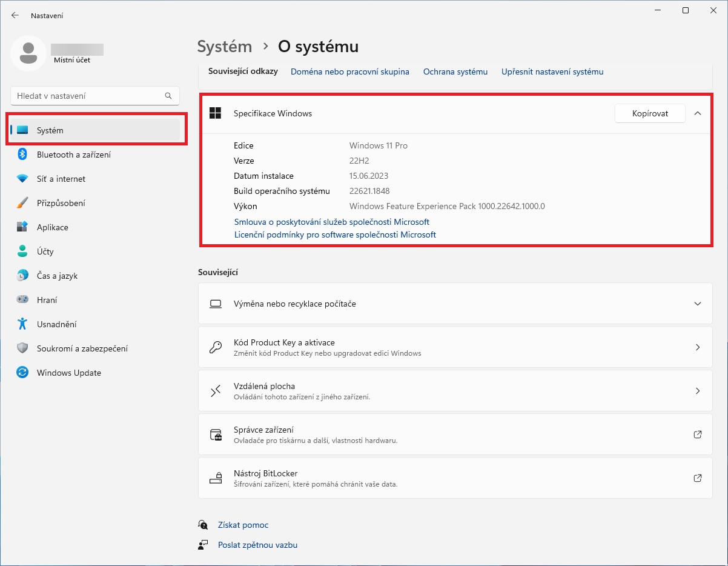Open Usnadnění category

click(95, 324)
